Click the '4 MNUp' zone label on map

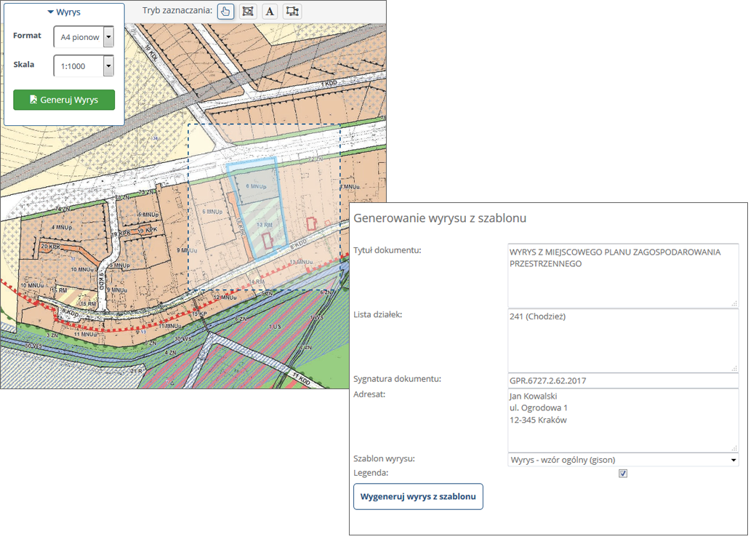point(62,227)
